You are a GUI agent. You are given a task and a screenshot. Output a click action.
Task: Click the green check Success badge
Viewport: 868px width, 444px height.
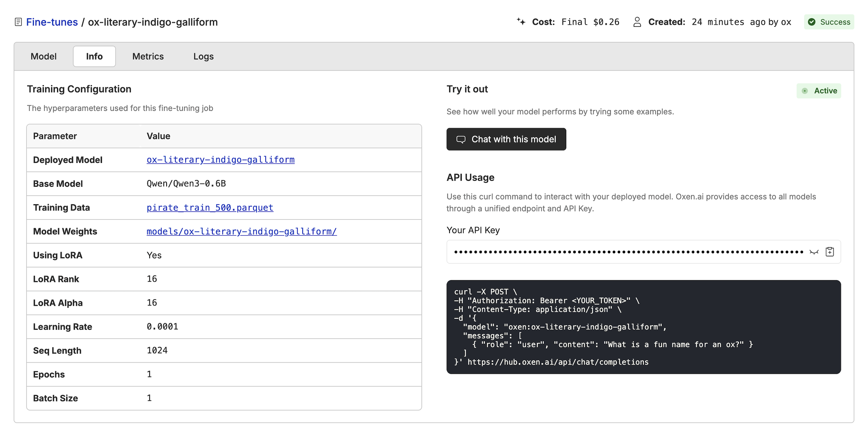829,22
